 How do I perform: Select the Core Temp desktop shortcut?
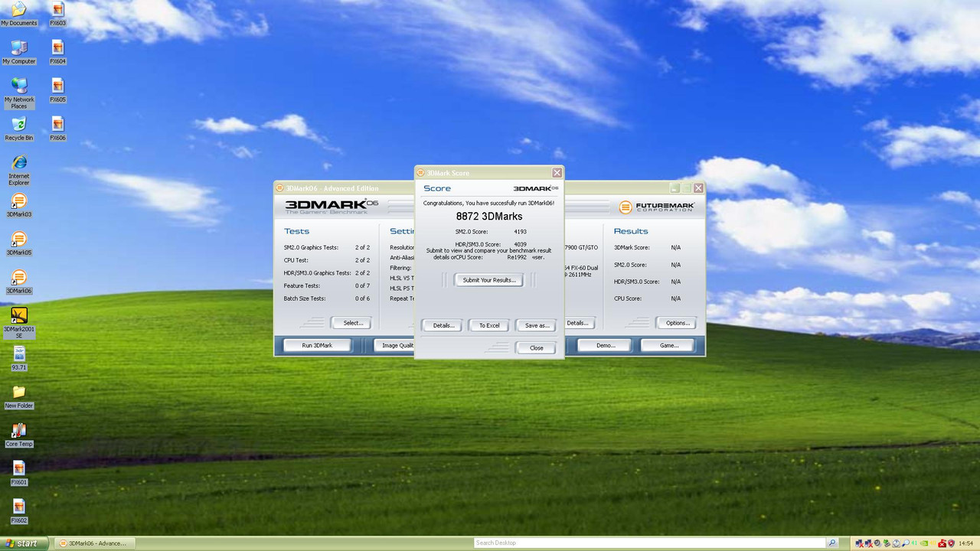[19, 435]
